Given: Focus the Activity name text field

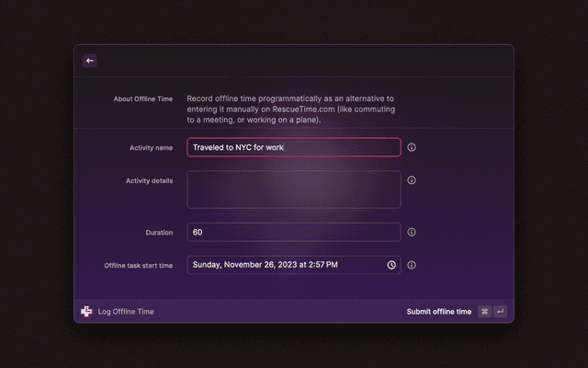Looking at the screenshot, I should 294,147.
